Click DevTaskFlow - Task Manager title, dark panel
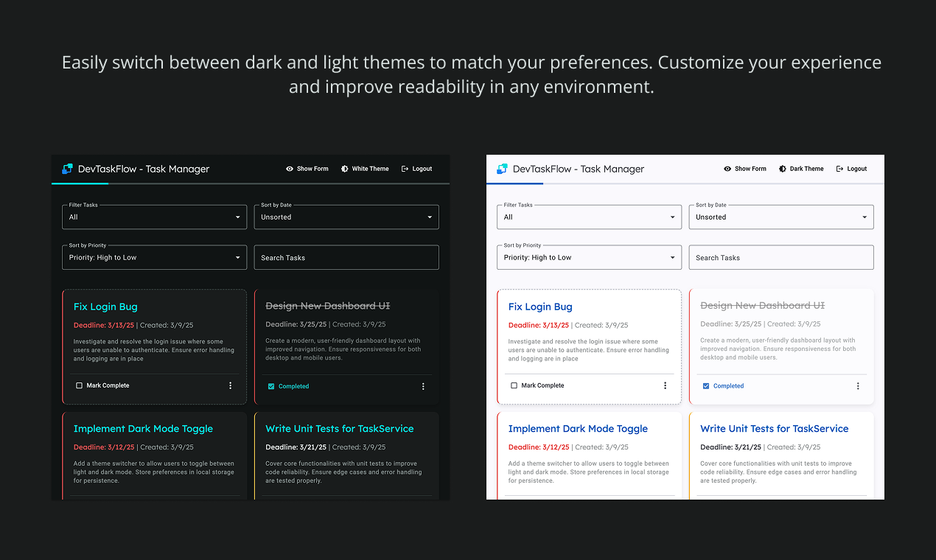This screenshot has height=560, width=936. pyautogui.click(x=144, y=169)
